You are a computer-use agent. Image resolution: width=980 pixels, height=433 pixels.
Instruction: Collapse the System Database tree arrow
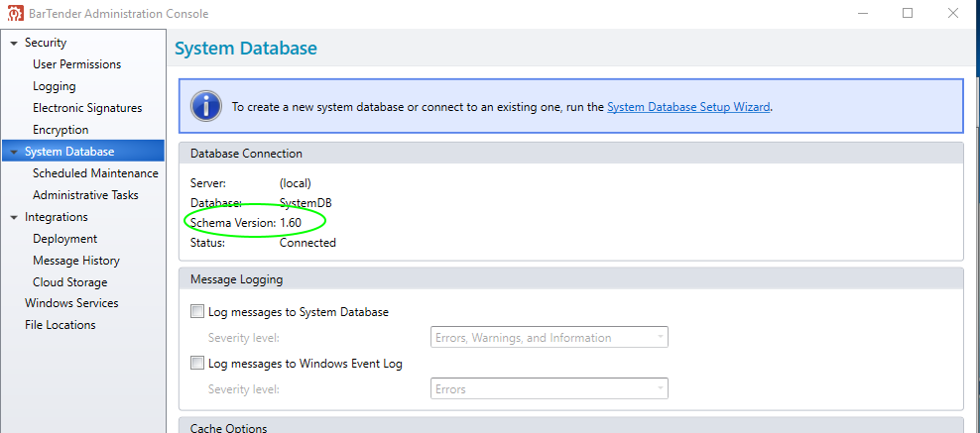click(14, 152)
